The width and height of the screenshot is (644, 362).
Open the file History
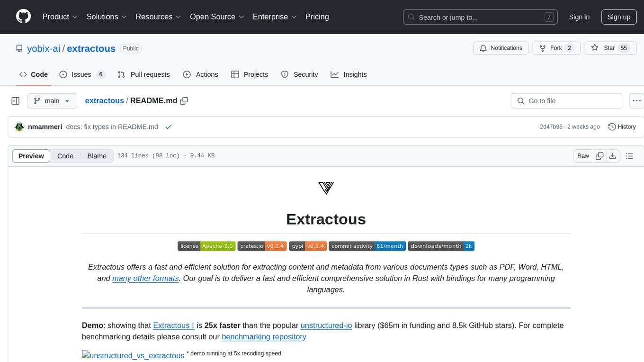622,127
